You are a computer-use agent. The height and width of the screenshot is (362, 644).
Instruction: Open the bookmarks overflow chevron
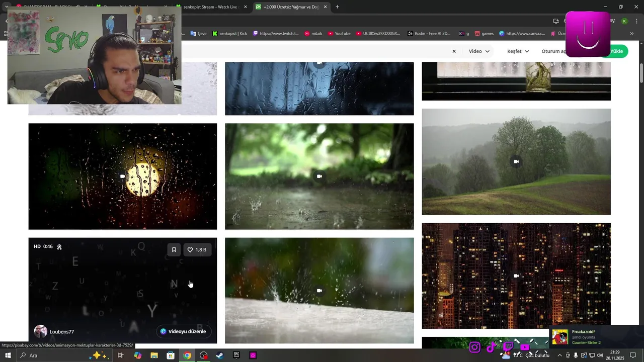point(631,34)
